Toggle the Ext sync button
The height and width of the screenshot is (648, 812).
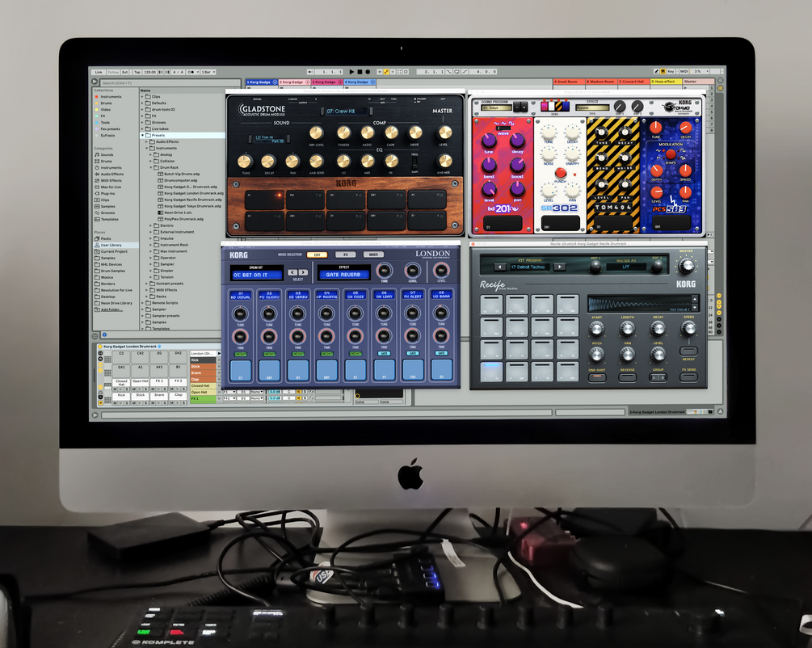tap(124, 72)
